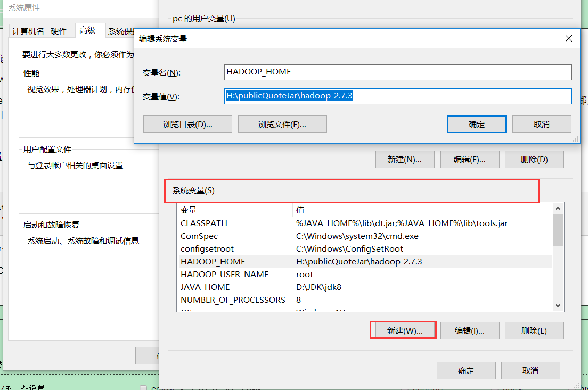This screenshot has height=390, width=588.
Task: Click 编辑(I)... for system variables
Action: tap(470, 331)
